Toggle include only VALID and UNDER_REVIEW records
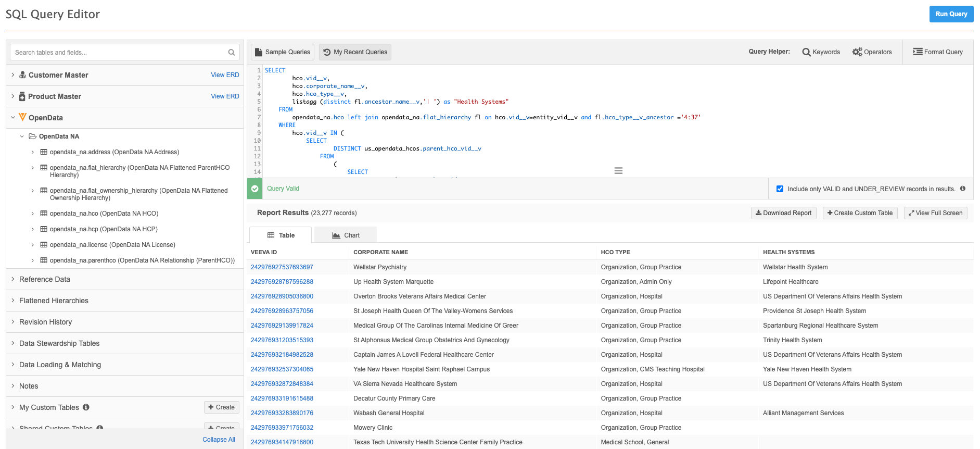The image size is (980, 449). tap(780, 189)
